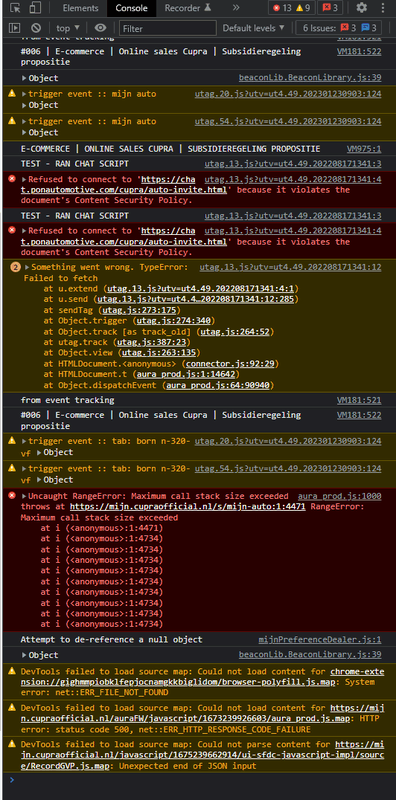Open the DevTools three-dot menu

[383, 8]
